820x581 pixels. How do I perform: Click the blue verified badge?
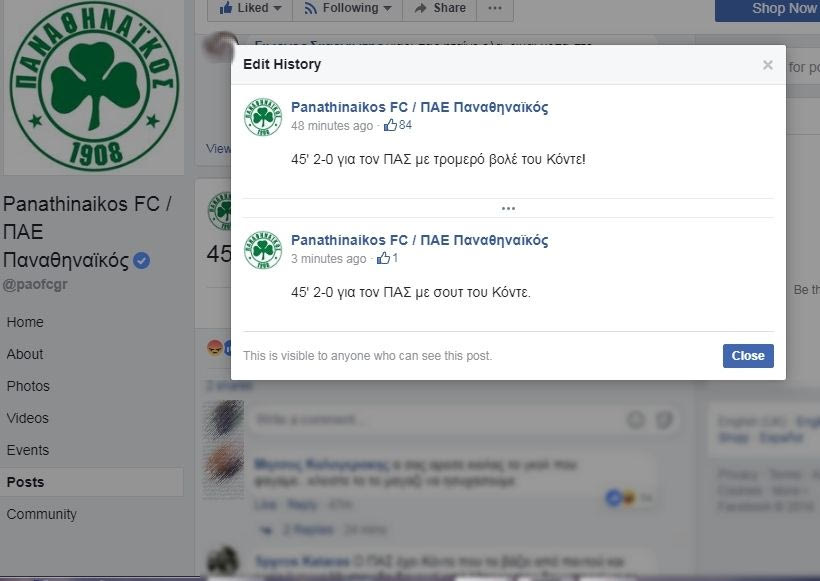pyautogui.click(x=142, y=260)
